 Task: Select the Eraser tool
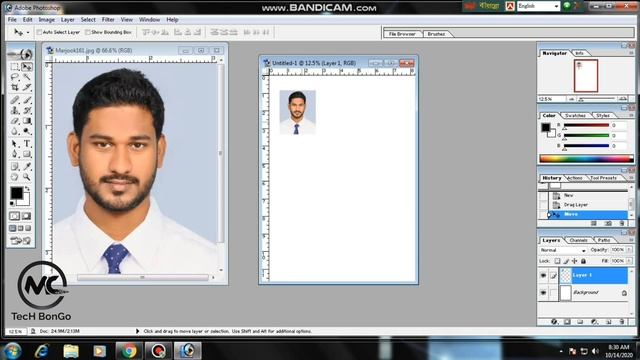click(x=15, y=121)
